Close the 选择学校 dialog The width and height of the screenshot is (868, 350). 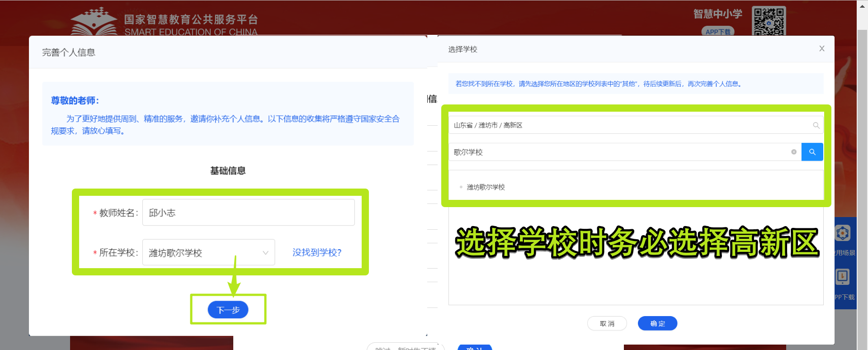coord(821,49)
